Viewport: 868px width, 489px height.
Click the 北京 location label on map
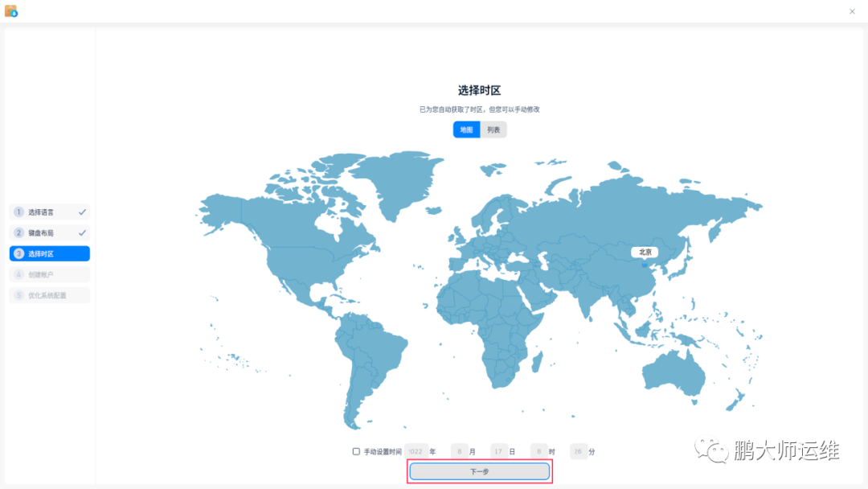point(645,252)
